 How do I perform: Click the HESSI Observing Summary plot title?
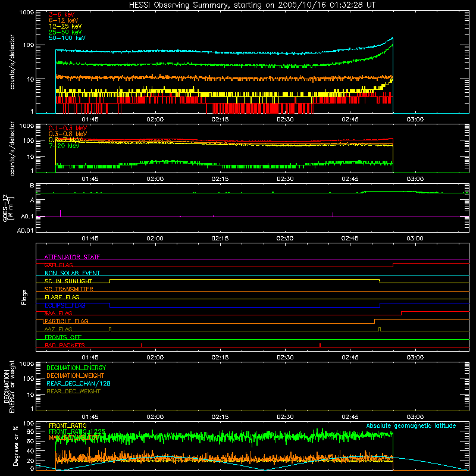point(252,5)
